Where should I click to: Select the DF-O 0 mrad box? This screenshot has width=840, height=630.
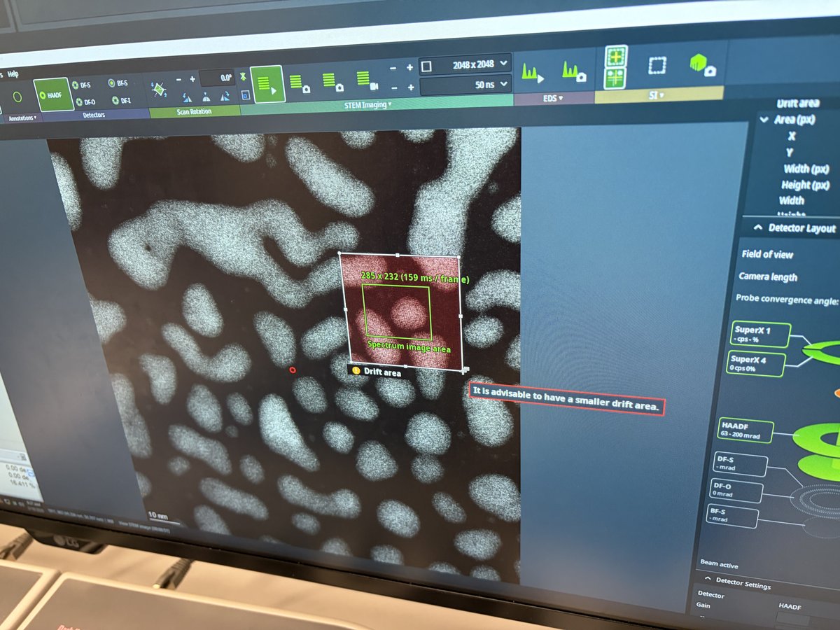[x=736, y=490]
